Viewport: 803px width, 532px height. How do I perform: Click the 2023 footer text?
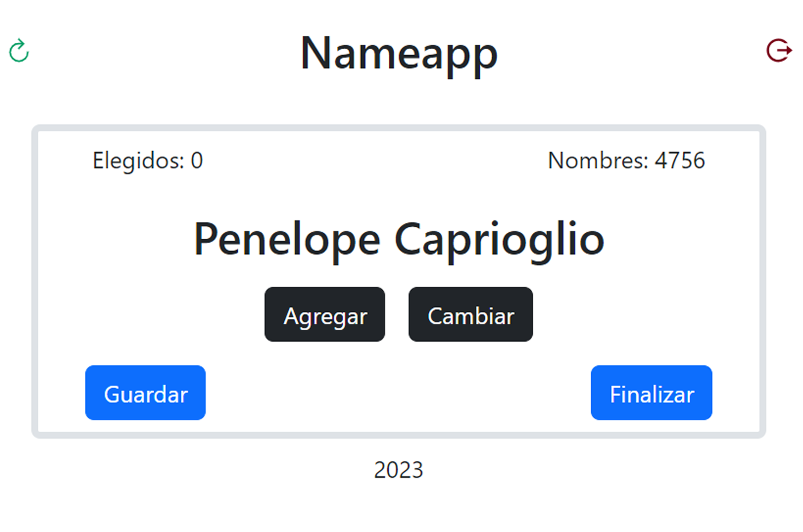399,470
